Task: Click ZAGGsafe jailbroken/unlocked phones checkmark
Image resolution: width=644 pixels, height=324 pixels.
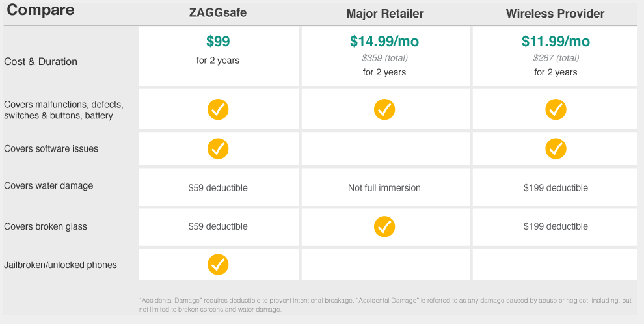Action: 218,264
